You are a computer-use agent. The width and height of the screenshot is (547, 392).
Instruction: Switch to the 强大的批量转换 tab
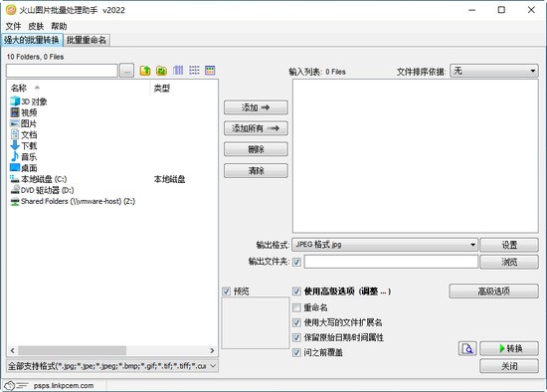(32, 40)
